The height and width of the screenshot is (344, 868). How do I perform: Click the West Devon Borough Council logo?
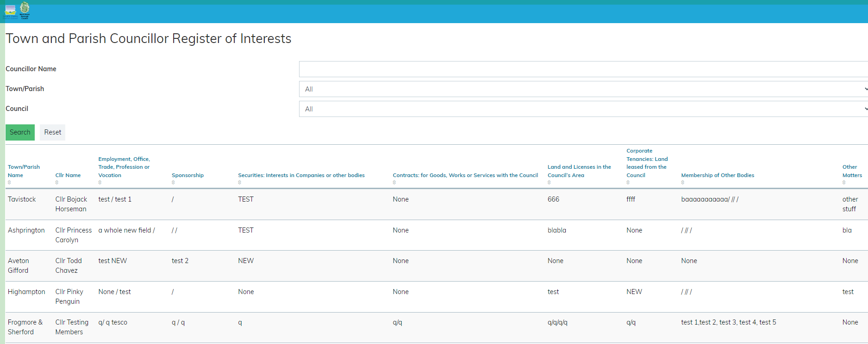click(25, 10)
